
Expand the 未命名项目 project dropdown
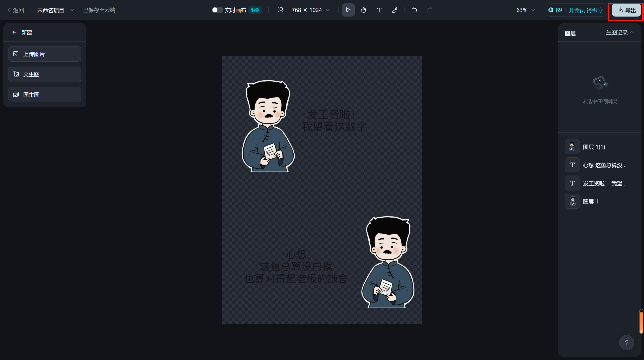click(x=72, y=10)
